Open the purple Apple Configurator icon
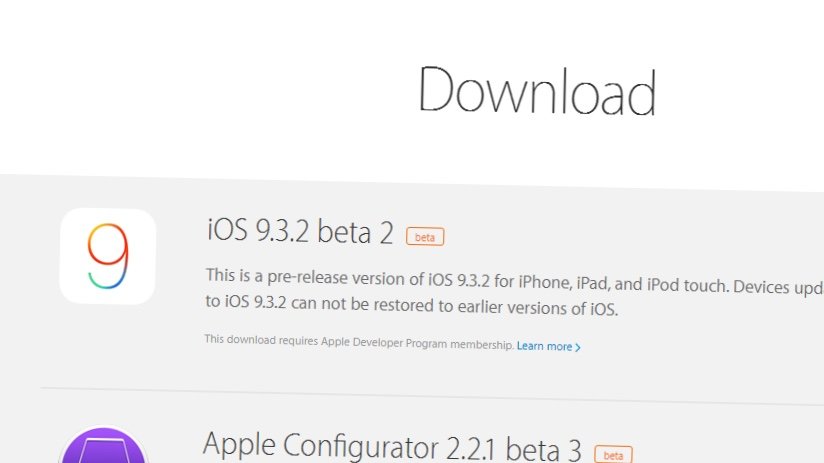 coord(104,445)
